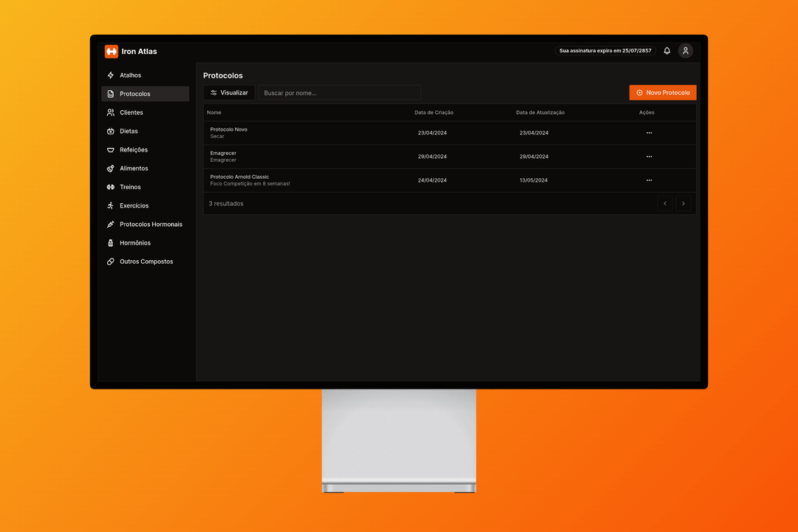Image resolution: width=798 pixels, height=532 pixels.
Task: Open actions menu for Protocolo Novo
Action: (x=649, y=132)
